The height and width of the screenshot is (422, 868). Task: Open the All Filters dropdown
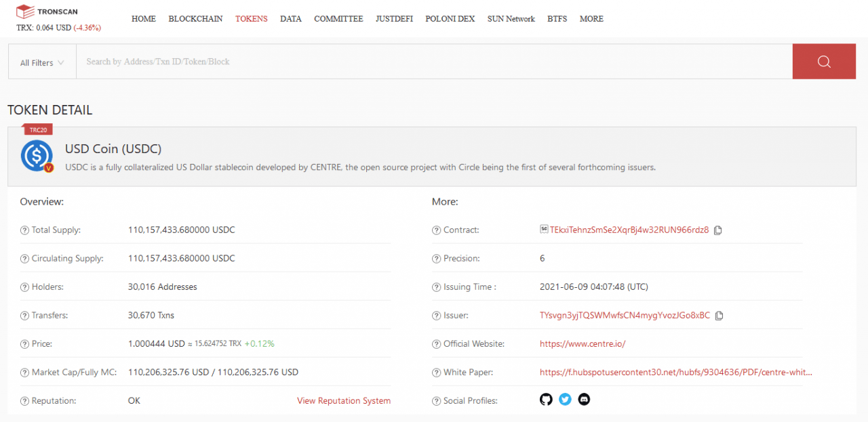[x=41, y=62]
